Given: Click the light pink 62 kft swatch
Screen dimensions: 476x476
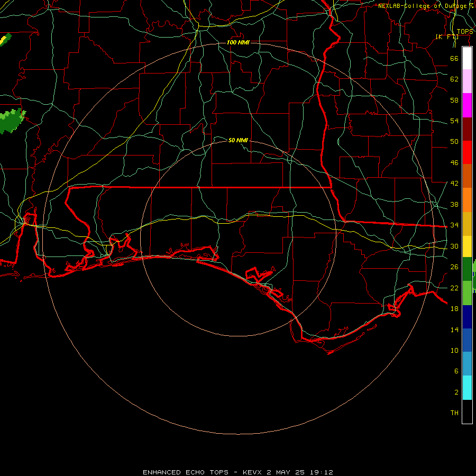Looking at the screenshot, I should pyautogui.click(x=467, y=81).
